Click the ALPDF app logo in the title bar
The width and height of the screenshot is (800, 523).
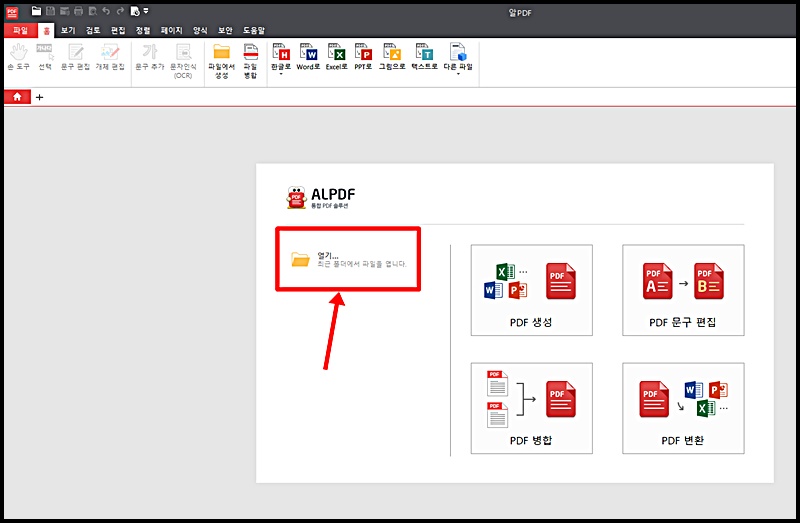point(12,12)
